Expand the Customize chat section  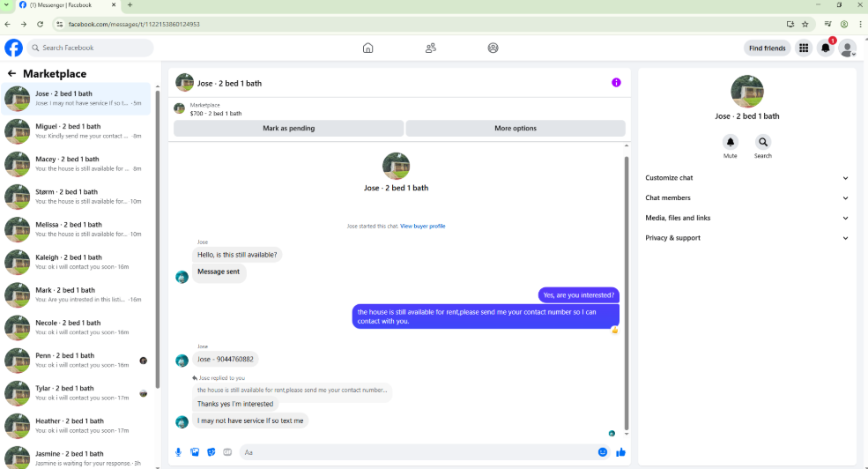[746, 178]
